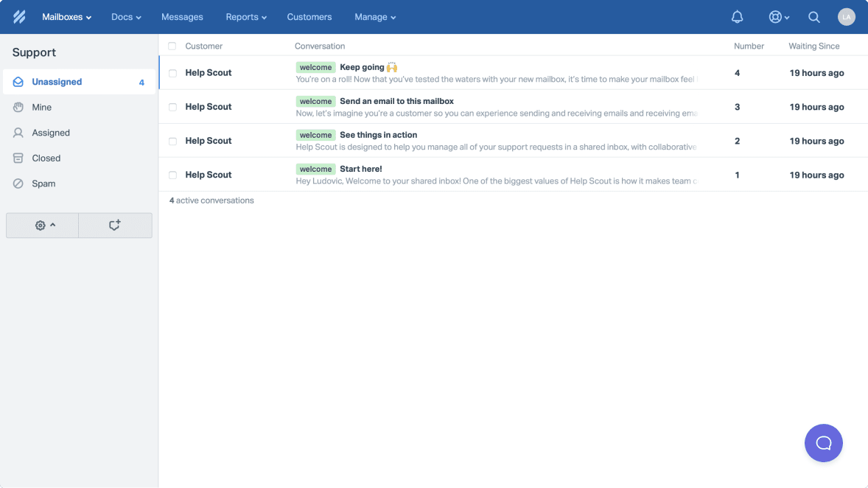Expand the Manage dropdown
The image size is (868, 488).
pos(375,17)
